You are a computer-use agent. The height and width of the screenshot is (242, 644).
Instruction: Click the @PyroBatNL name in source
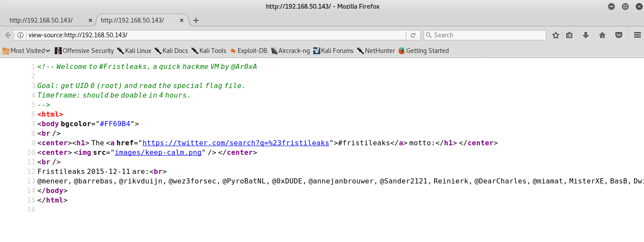(244, 181)
